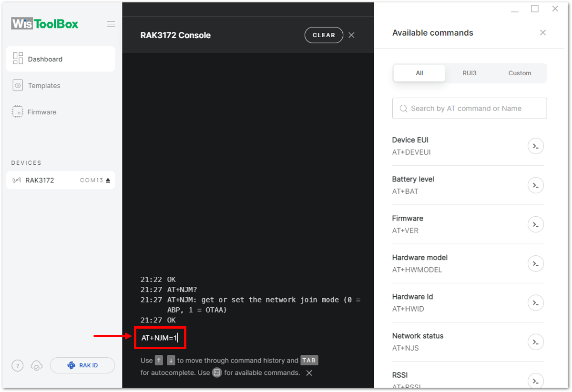Close the Available commands panel
This screenshot has height=392, width=572.
(543, 33)
